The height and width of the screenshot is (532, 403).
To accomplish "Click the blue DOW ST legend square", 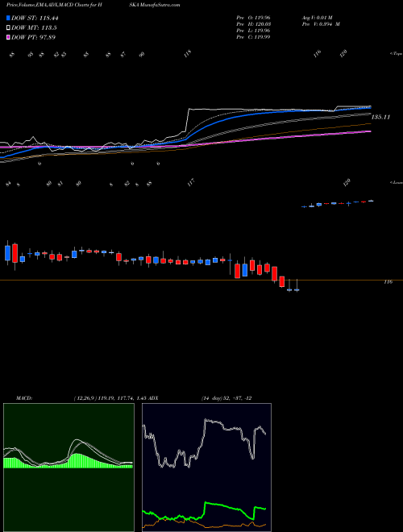I will click(8, 18).
